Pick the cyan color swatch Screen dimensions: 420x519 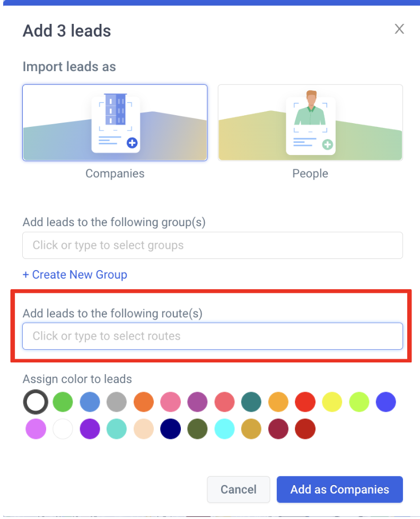(x=224, y=429)
